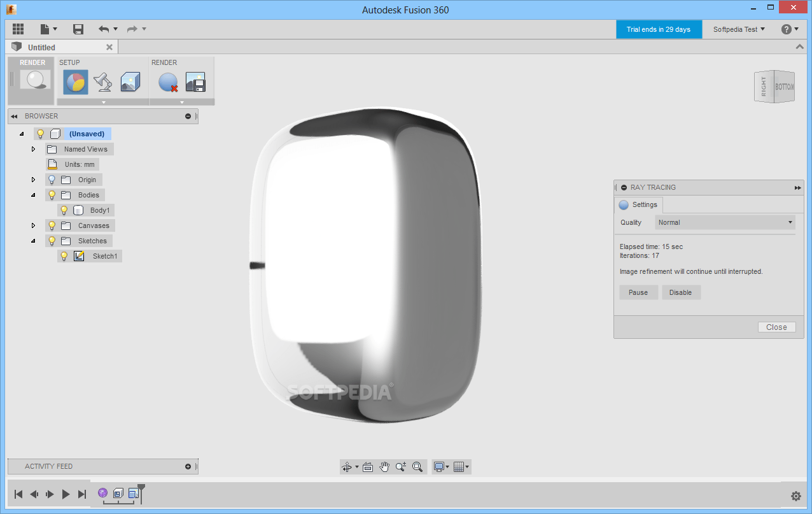Click the Browser panel minus button

pos(188,116)
